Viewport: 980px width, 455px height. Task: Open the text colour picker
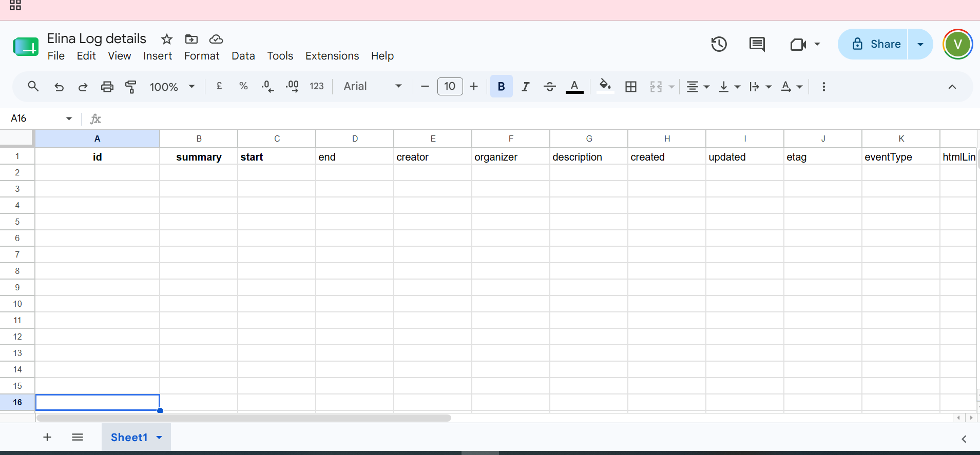pyautogui.click(x=574, y=87)
